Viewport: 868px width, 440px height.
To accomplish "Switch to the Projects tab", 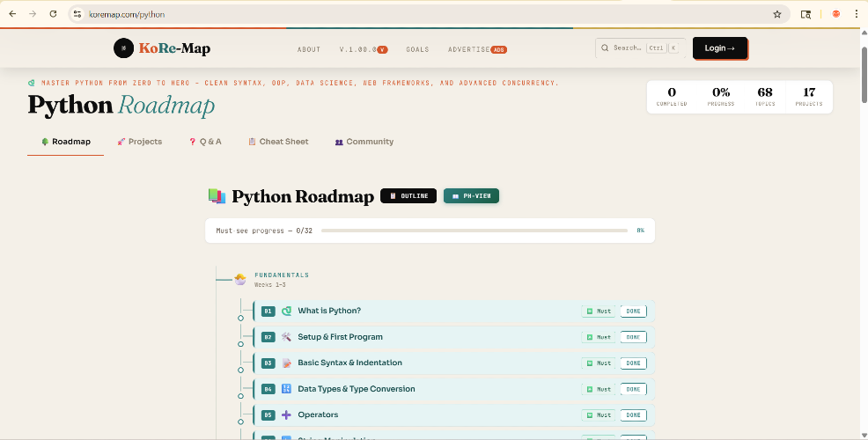I will click(x=139, y=142).
